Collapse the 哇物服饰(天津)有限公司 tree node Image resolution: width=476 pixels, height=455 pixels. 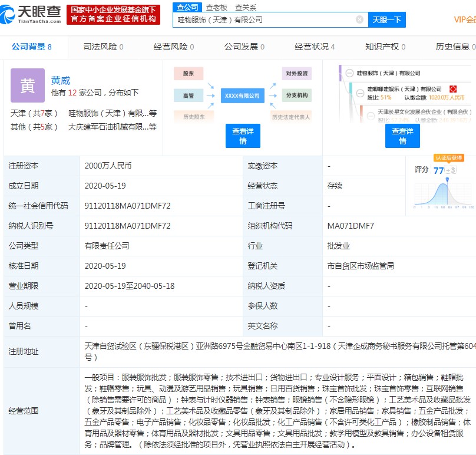point(349,73)
